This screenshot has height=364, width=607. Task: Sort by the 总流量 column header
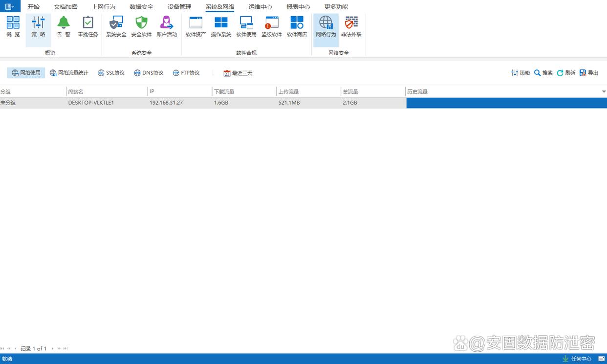(x=373, y=91)
